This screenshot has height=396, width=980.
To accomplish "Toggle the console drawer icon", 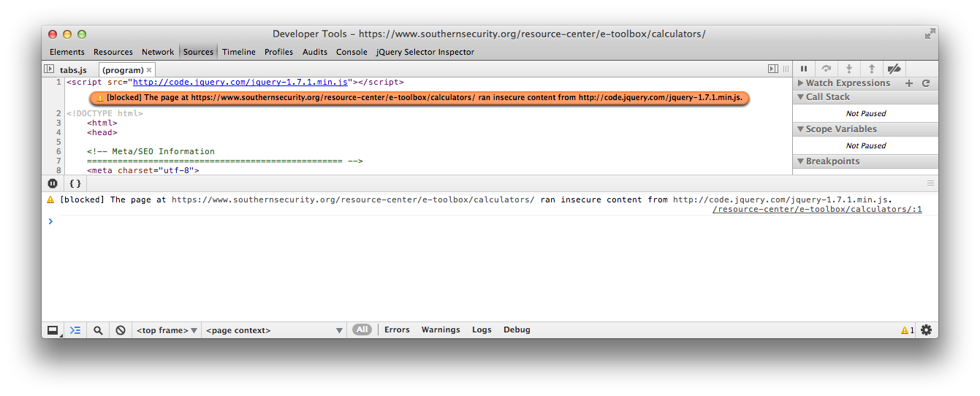I will [75, 330].
